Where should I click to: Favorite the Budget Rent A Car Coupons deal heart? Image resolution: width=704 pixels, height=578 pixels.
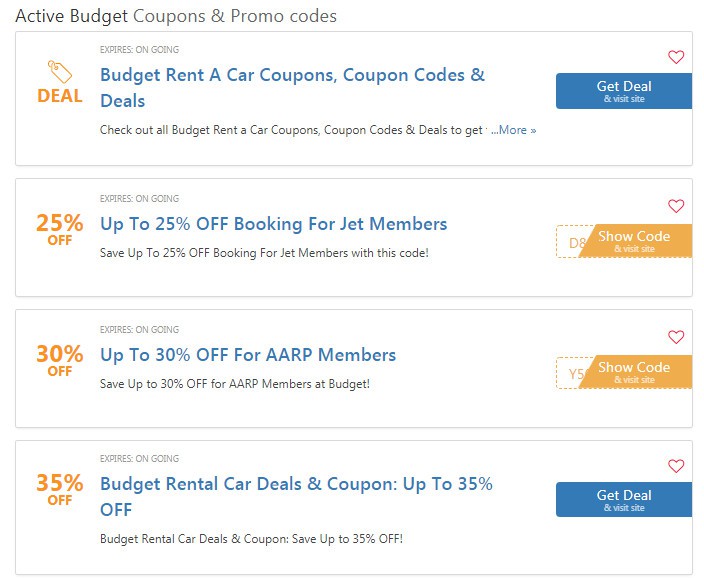pos(676,57)
